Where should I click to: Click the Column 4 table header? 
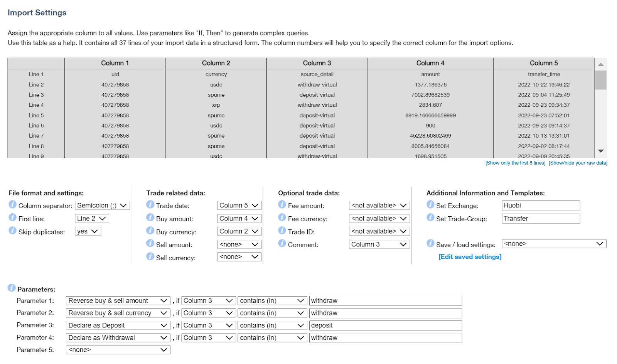coord(430,63)
